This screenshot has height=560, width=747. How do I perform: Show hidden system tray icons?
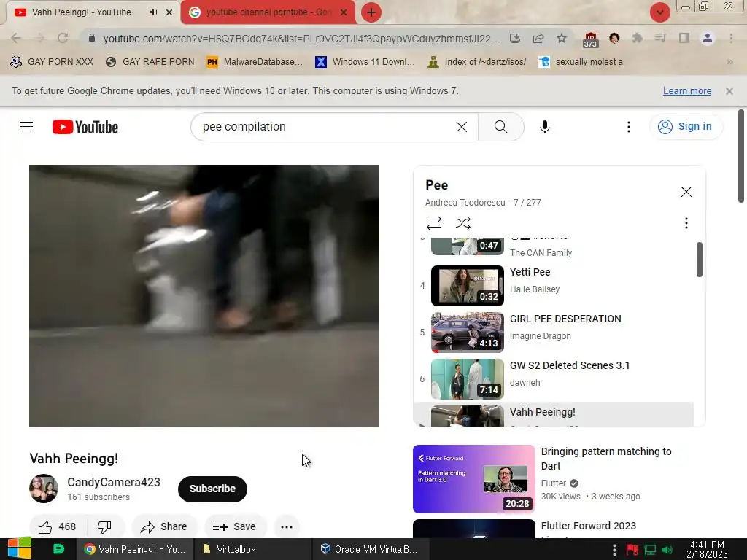point(614,550)
